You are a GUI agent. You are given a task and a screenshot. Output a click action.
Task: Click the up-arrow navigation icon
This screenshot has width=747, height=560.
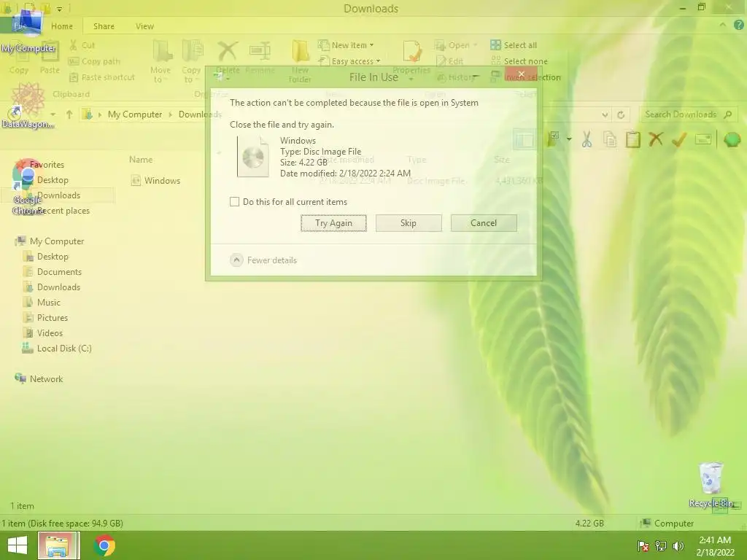click(69, 114)
